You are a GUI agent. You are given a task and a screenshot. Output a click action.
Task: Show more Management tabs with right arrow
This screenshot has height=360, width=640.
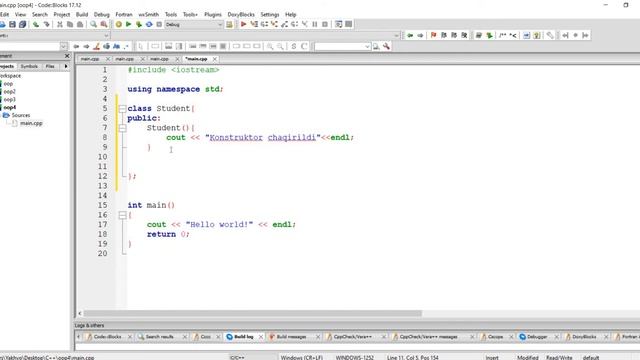66,66
